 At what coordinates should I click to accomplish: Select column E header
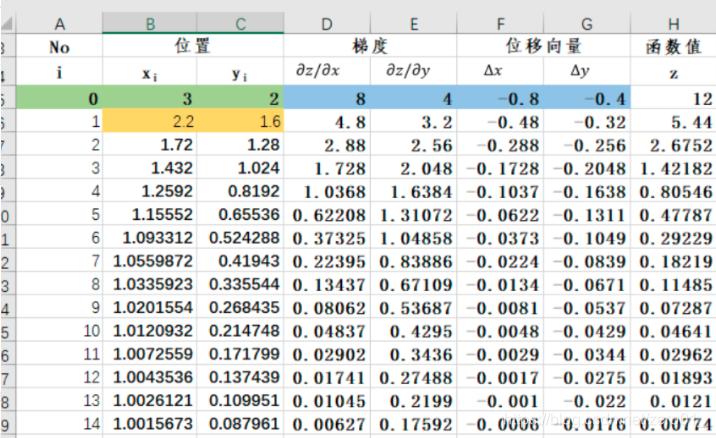[x=413, y=24]
